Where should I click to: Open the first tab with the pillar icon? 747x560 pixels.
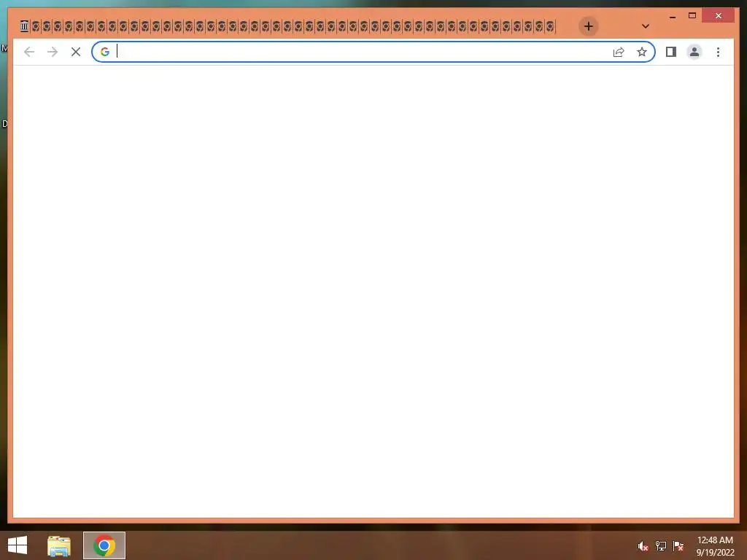tap(24, 26)
